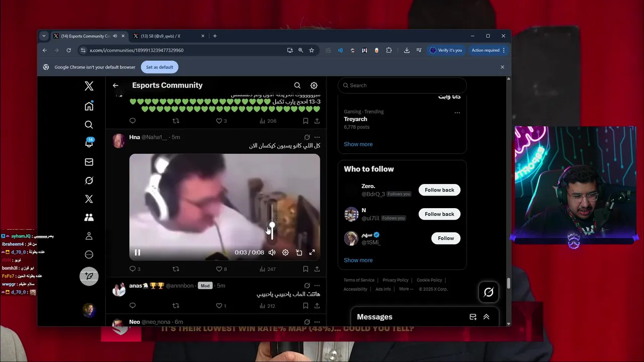Open Terms of Service link
The height and width of the screenshot is (362, 644).
coord(359,280)
